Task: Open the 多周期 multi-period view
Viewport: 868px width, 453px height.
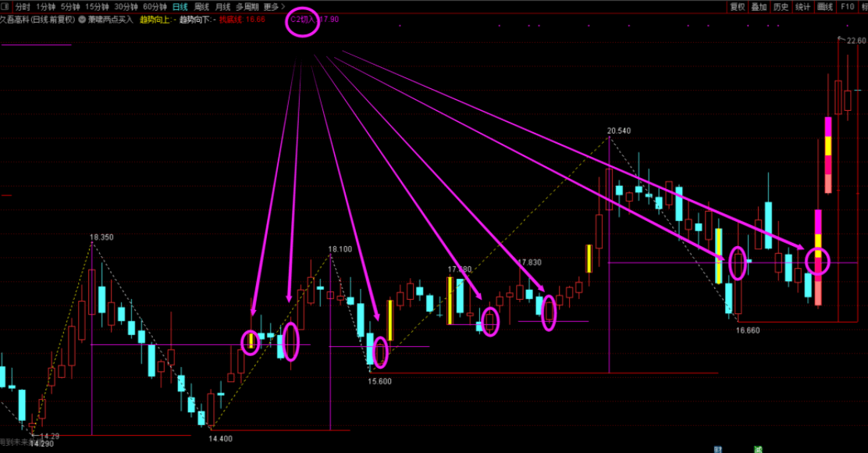Action: pyautogui.click(x=247, y=7)
